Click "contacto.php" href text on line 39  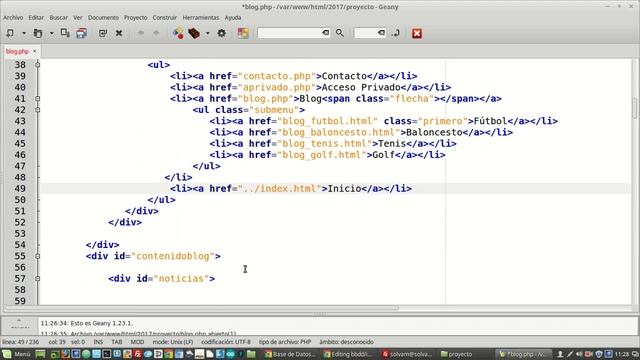[x=277, y=76]
